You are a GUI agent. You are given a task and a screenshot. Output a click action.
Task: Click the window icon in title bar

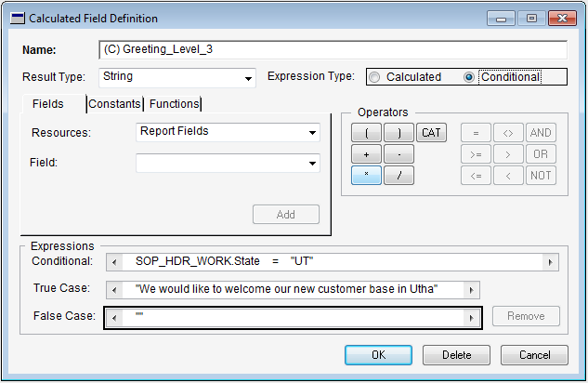[x=15, y=18]
